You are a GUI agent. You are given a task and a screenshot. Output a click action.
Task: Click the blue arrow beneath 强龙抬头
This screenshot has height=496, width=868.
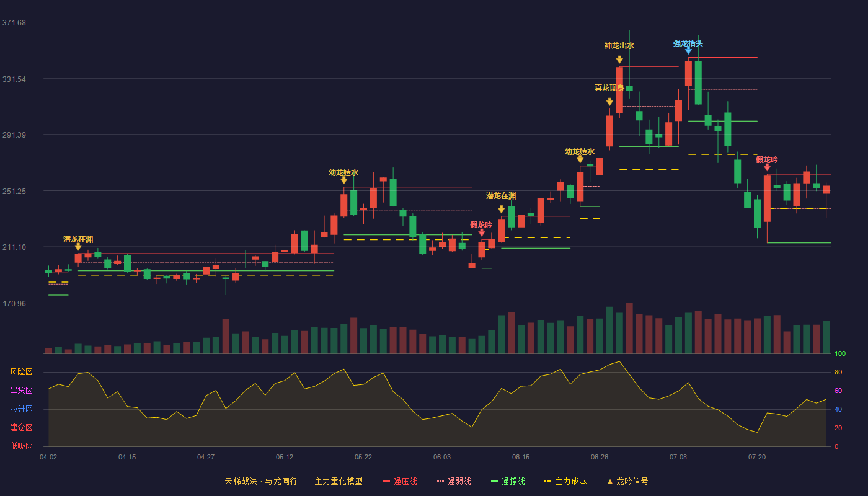pyautogui.click(x=688, y=50)
